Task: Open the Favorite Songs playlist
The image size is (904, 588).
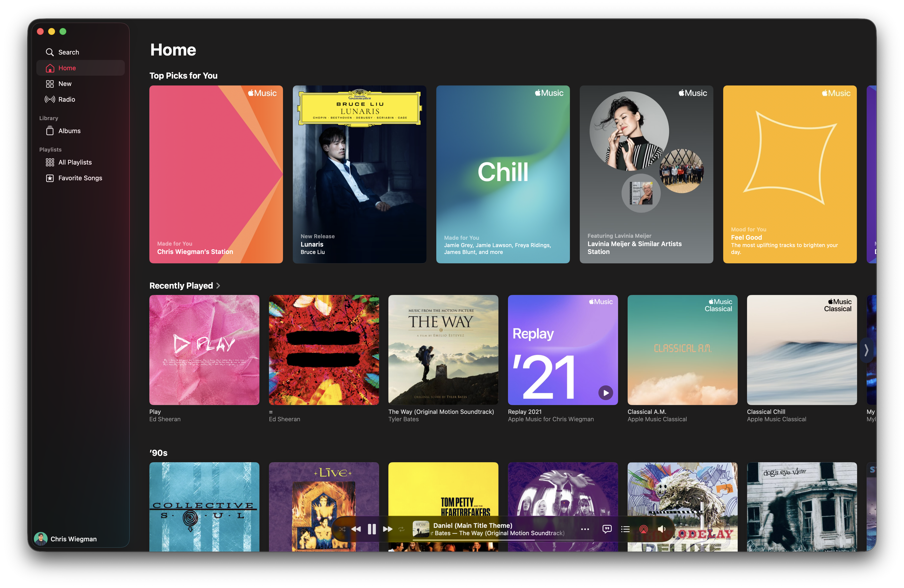Action: (80, 178)
